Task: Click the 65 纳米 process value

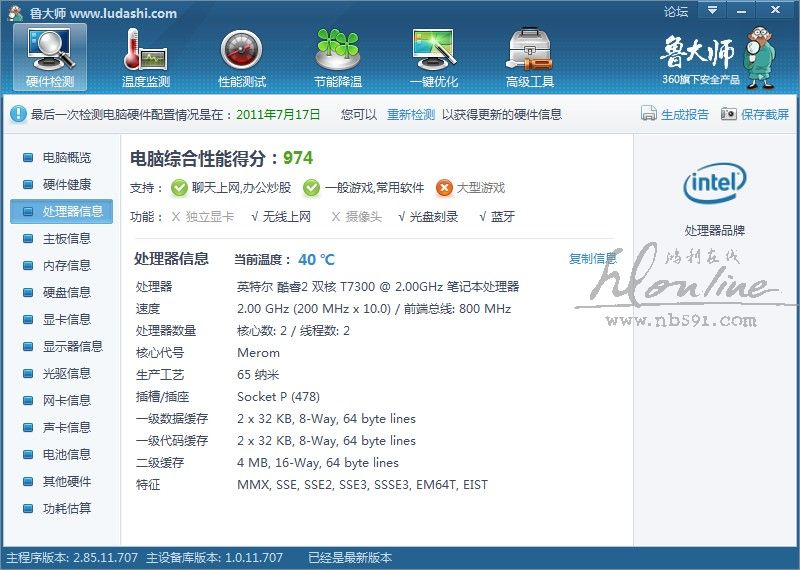Action: (258, 375)
